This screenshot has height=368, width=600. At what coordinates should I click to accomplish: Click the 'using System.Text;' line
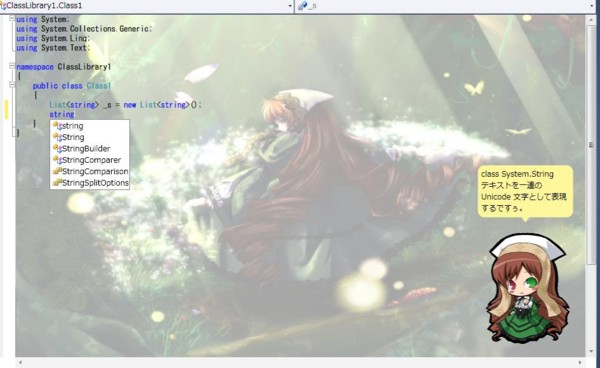pos(53,48)
